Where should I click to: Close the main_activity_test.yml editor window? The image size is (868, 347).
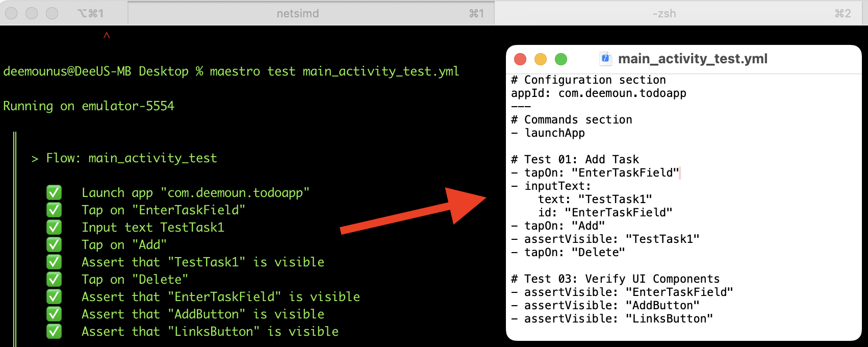[520, 59]
